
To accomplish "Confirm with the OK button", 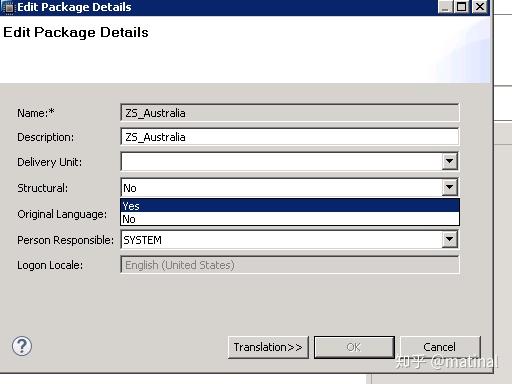I will [354, 347].
